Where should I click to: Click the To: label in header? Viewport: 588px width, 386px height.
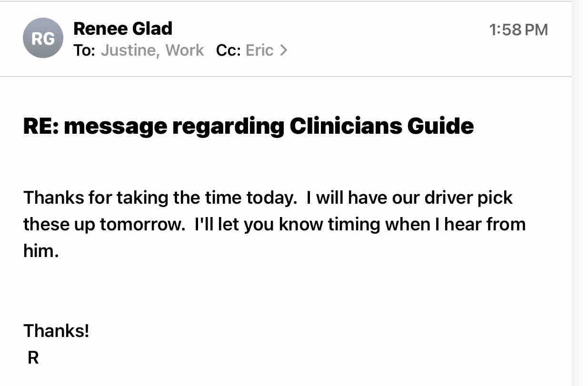(84, 50)
